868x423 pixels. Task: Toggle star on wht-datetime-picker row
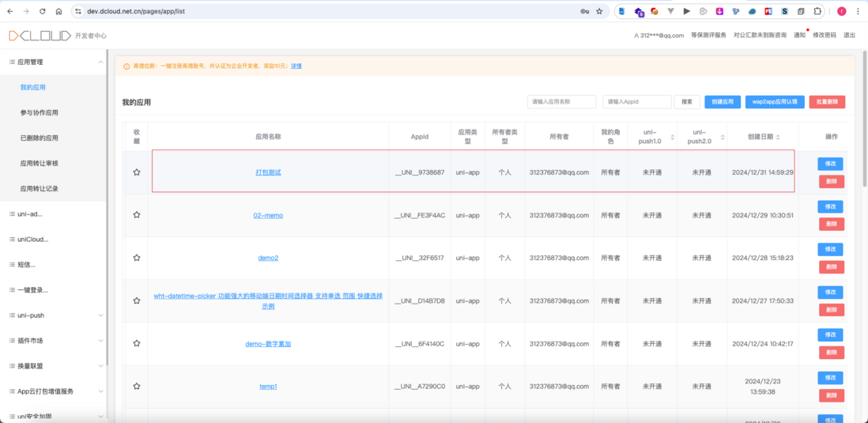(137, 300)
